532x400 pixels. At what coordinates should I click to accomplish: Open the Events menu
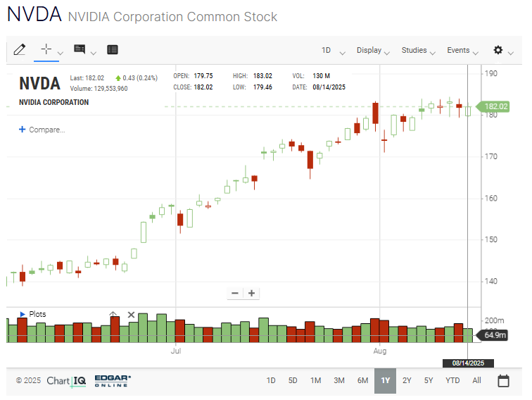462,51
